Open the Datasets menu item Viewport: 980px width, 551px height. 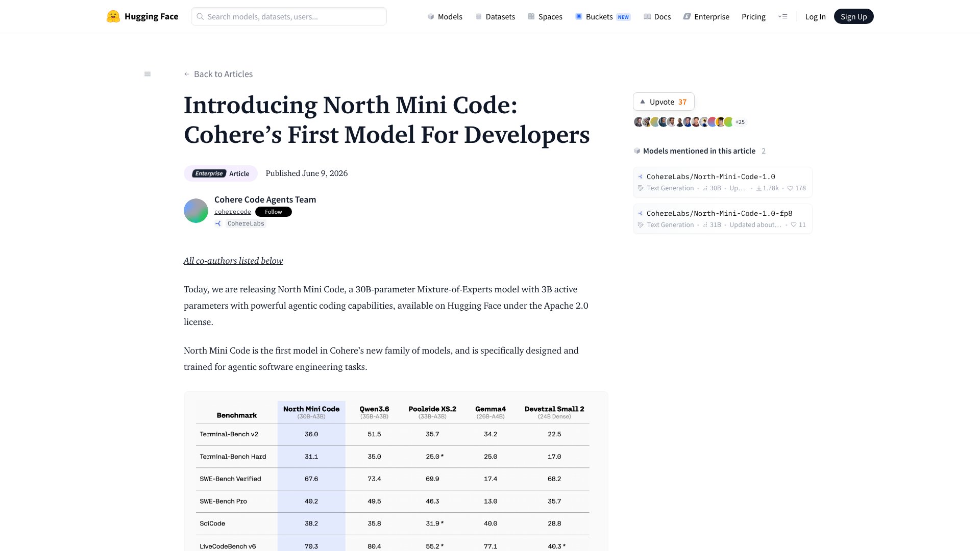point(495,16)
